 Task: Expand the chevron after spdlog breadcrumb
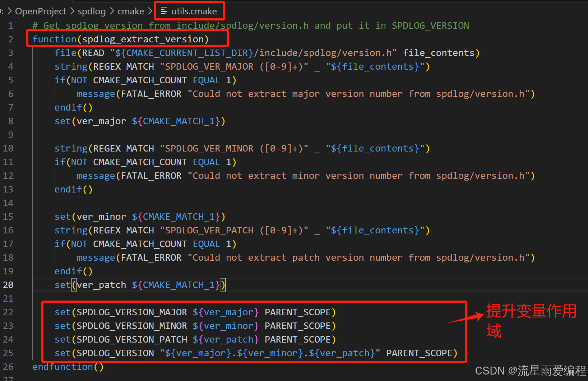(112, 11)
